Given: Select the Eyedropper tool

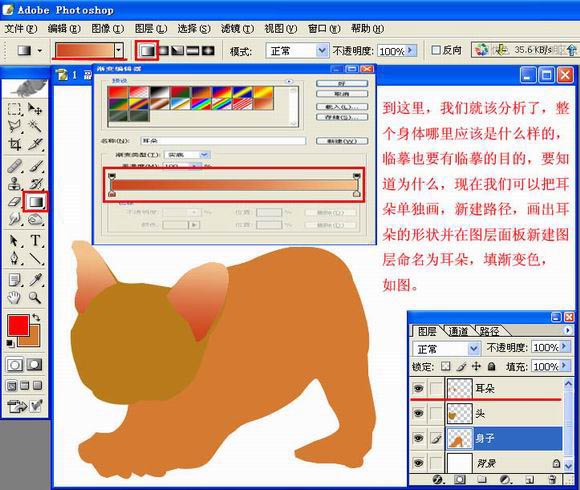Looking at the screenshot, I should [x=36, y=280].
